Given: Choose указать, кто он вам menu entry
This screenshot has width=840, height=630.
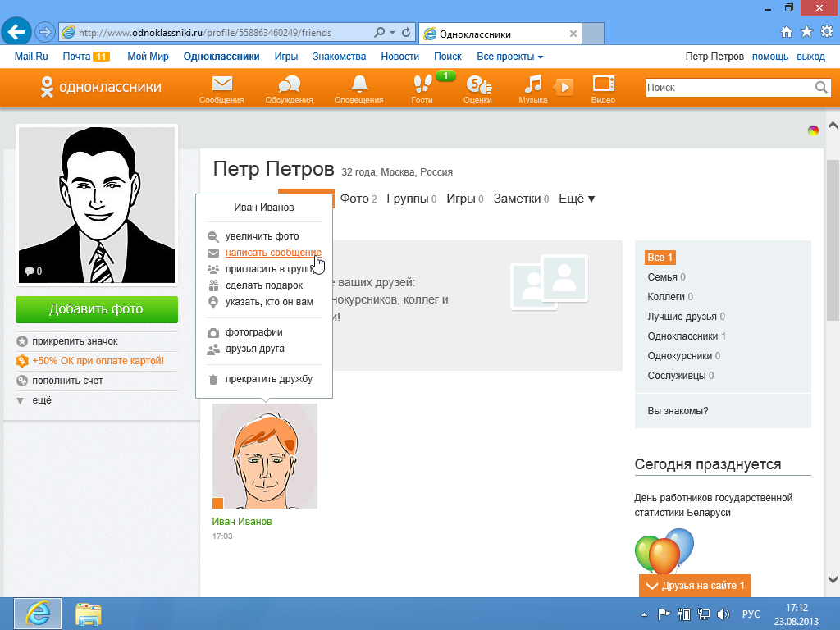Looking at the screenshot, I should [269, 302].
